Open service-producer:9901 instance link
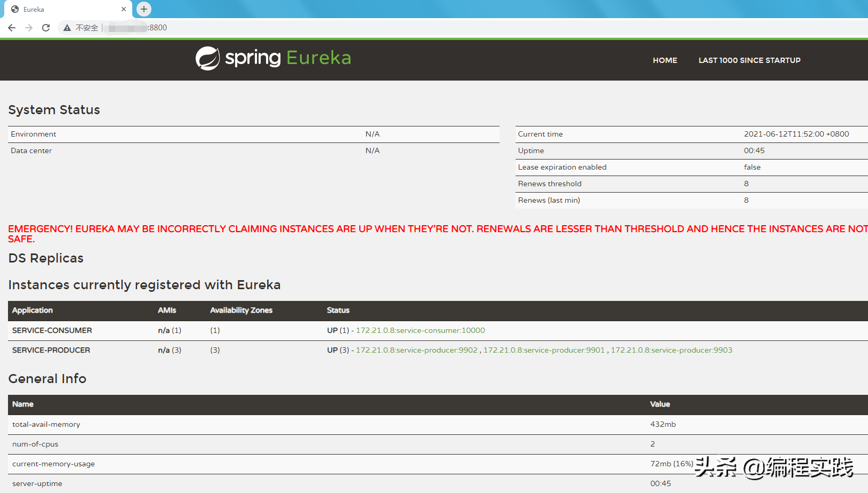The width and height of the screenshot is (868, 493). (544, 350)
